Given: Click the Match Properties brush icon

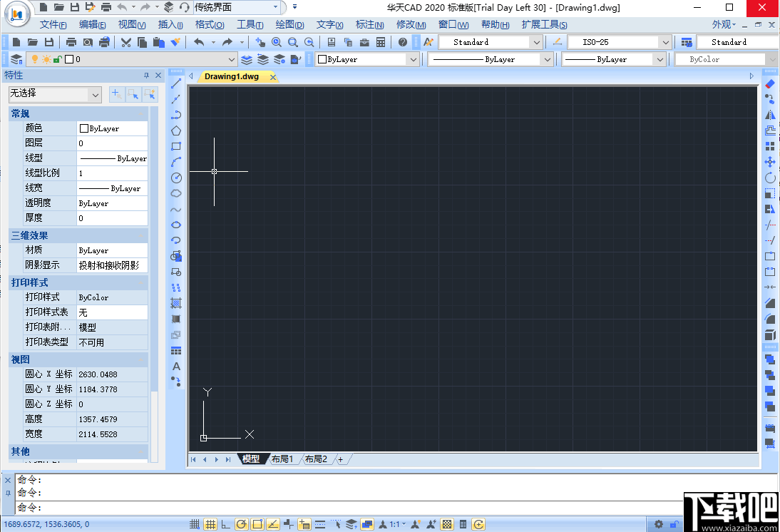Looking at the screenshot, I should coord(175,42).
